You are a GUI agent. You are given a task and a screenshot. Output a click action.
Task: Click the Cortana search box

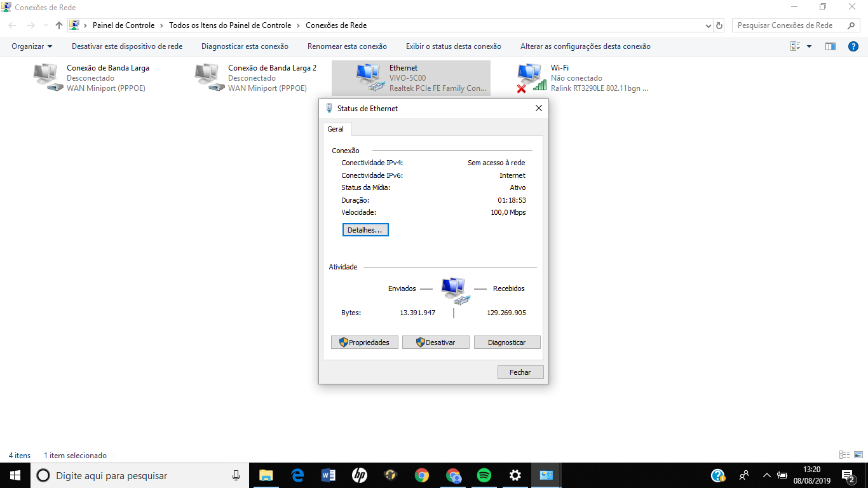[x=140, y=475]
